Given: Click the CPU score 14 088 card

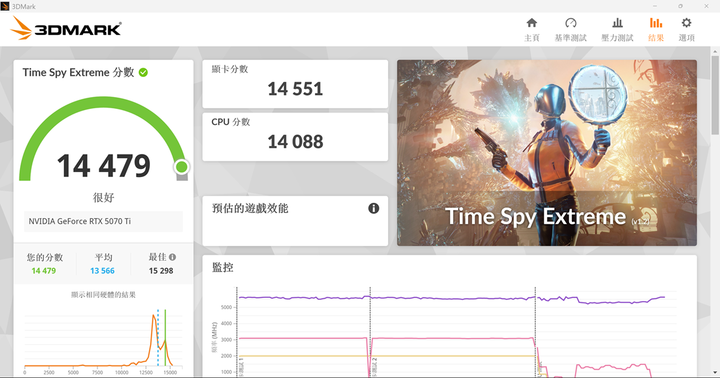Looking at the screenshot, I should [x=295, y=137].
